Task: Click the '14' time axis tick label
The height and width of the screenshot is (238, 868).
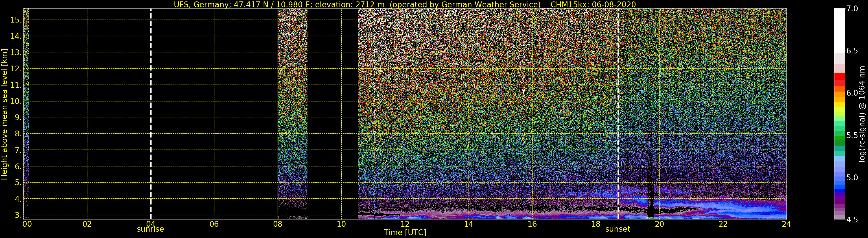Action: click(x=468, y=224)
